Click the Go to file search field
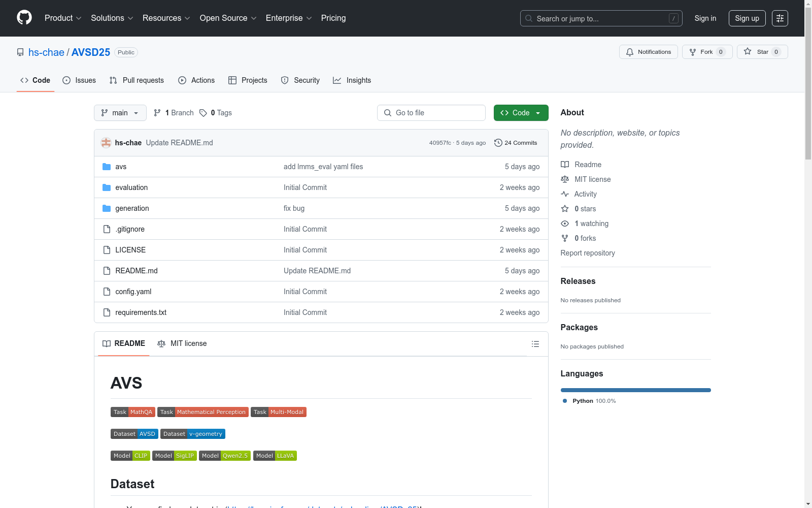The width and height of the screenshot is (812, 508). pos(431,113)
